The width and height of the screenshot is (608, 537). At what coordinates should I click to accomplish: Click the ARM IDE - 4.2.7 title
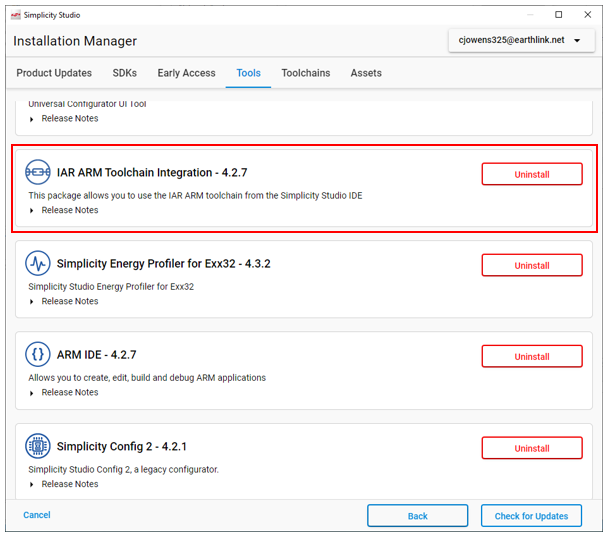pos(97,355)
